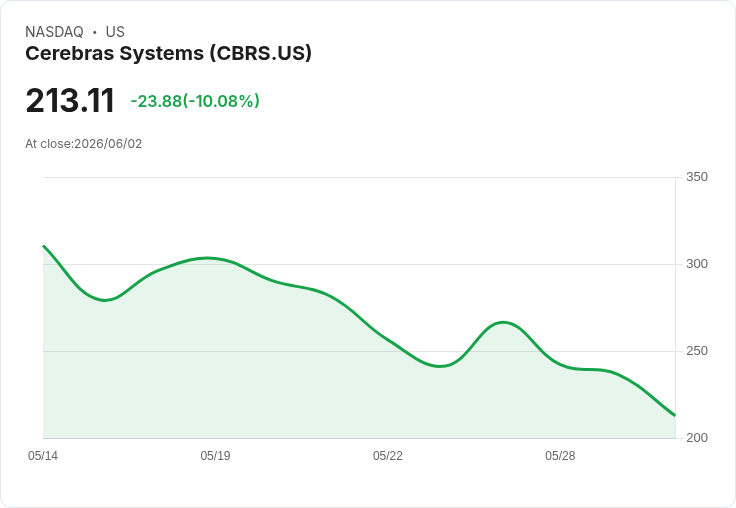
Task: Click the price line's final endpoint near 213
Action: (675, 415)
